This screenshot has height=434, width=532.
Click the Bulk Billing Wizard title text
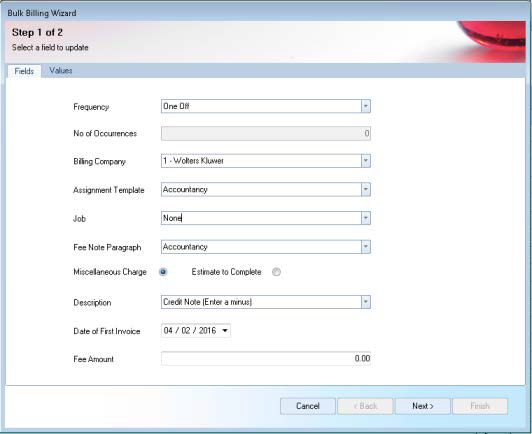[42, 13]
